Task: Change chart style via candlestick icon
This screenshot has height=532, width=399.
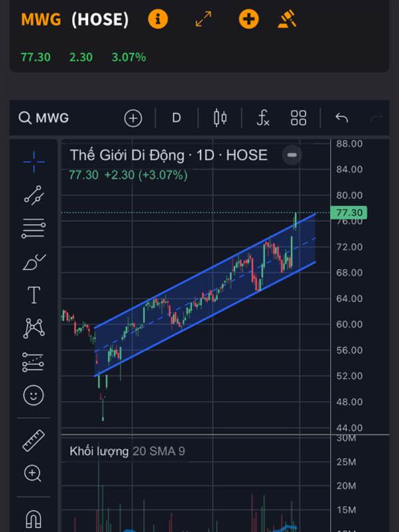Action: (220, 118)
